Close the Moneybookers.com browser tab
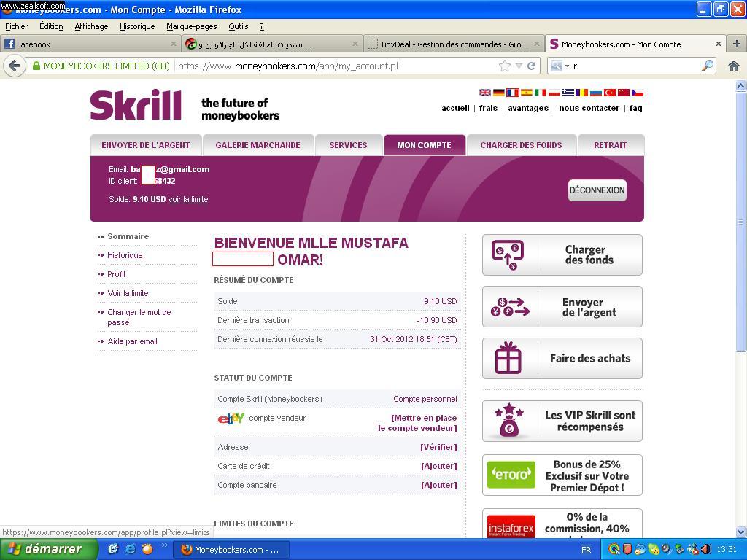The width and height of the screenshot is (747, 560). pos(719,44)
